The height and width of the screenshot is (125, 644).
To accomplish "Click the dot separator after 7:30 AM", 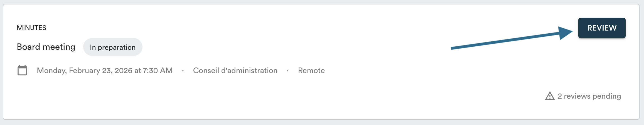I will click(x=183, y=71).
